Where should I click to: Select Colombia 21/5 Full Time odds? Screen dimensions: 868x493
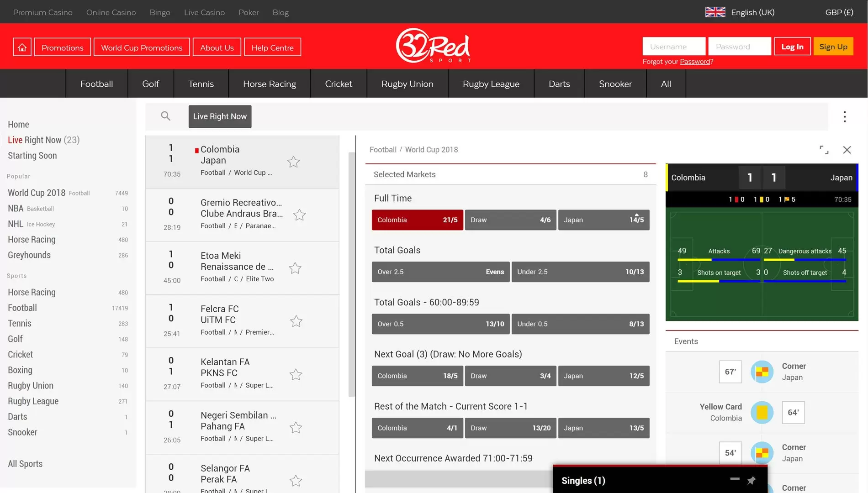[418, 220]
